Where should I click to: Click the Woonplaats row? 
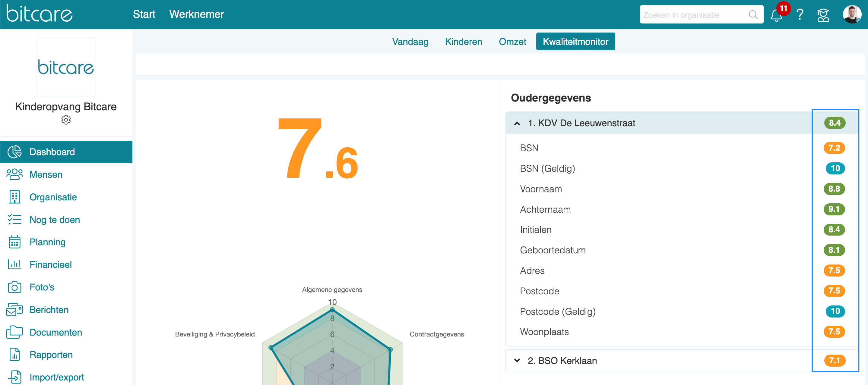(x=682, y=332)
